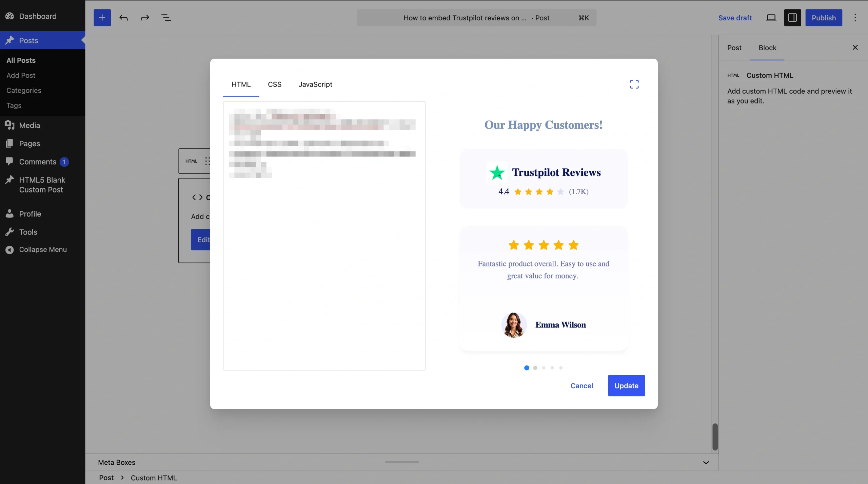The image size is (868, 484).
Task: Click the Collapse Menu arrow icon
Action: [9, 249]
